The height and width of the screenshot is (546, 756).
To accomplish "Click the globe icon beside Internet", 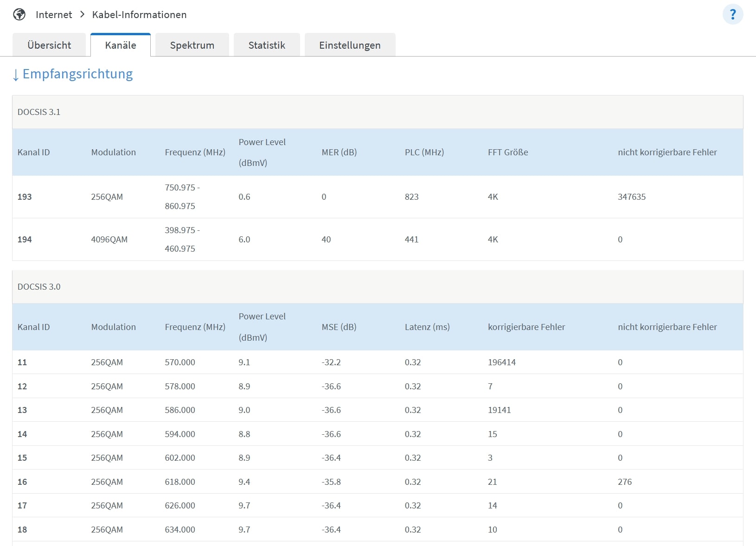I will 19,14.
